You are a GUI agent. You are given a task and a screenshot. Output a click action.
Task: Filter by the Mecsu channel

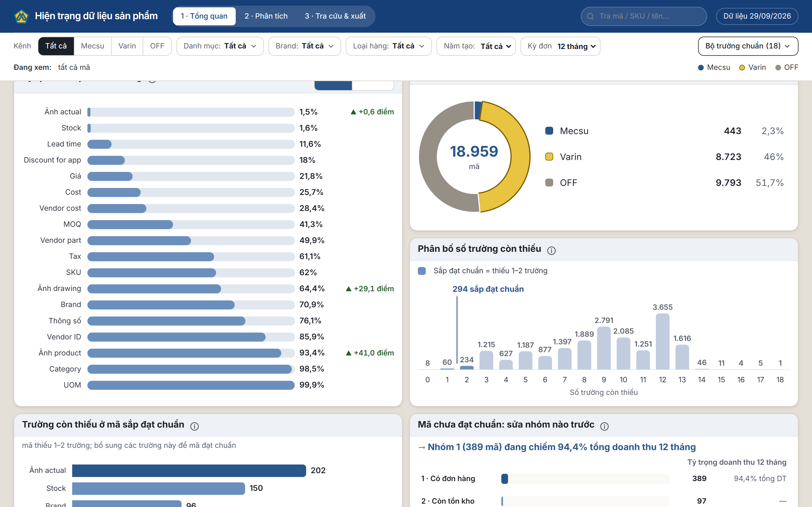pos(92,46)
